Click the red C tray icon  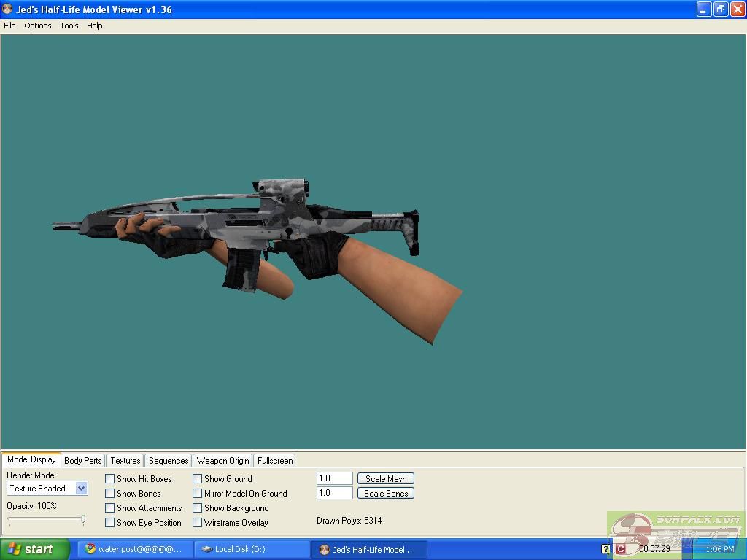click(x=620, y=549)
